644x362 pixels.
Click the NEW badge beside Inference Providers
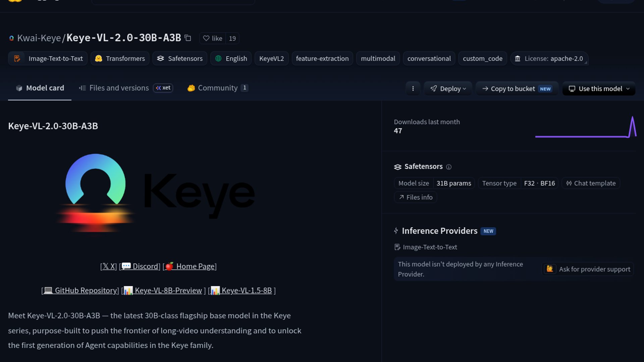coord(488,231)
